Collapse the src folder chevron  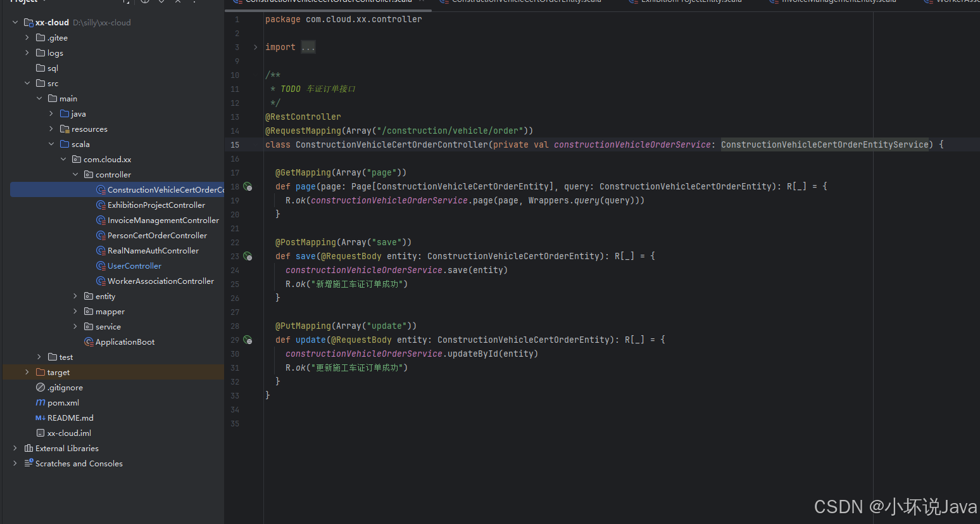[x=27, y=83]
